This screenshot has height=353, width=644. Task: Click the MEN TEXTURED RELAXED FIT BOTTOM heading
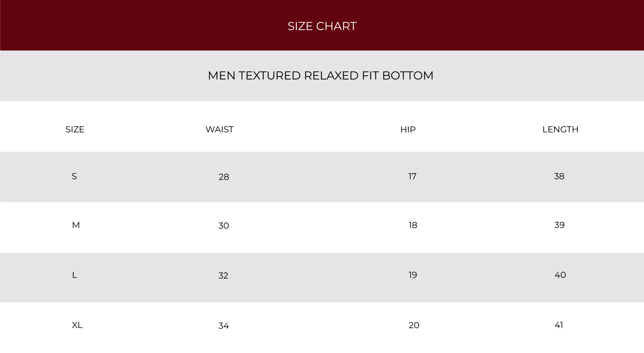[320, 75]
